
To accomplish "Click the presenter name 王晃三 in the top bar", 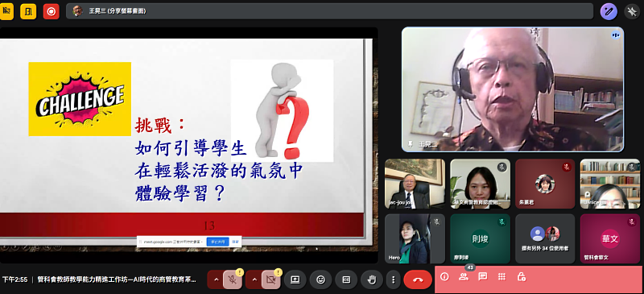I will coord(97,11).
